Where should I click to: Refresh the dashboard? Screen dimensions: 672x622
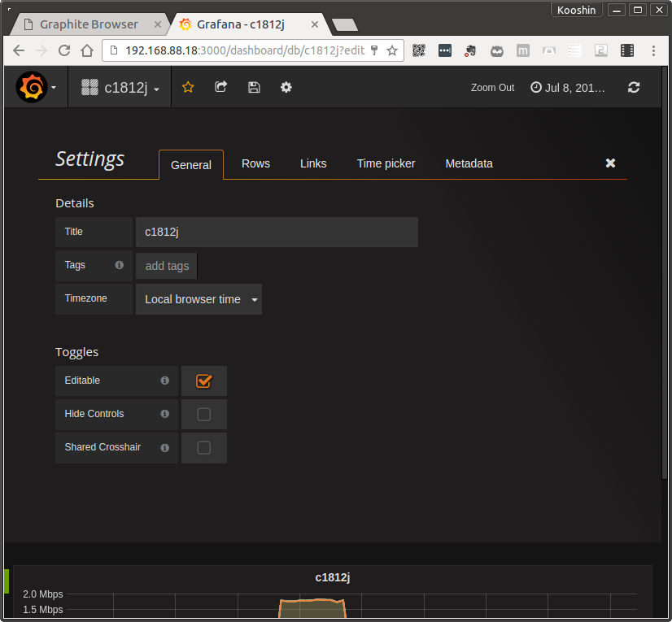tap(633, 87)
